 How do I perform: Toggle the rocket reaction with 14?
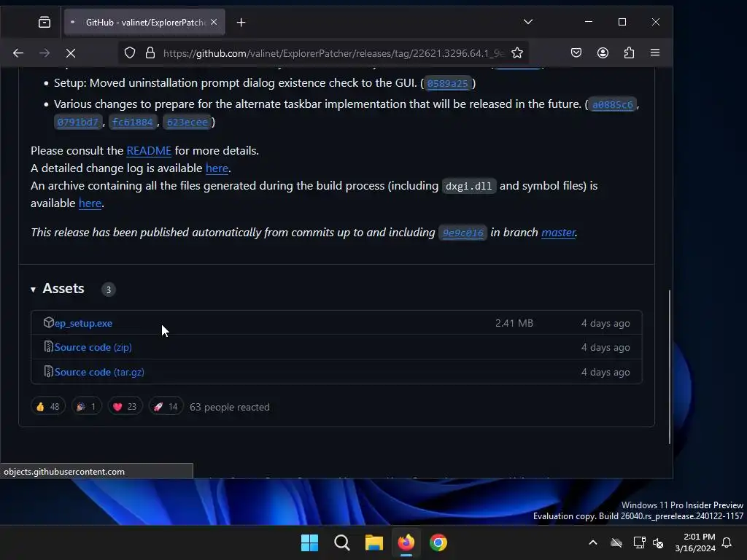coord(166,407)
